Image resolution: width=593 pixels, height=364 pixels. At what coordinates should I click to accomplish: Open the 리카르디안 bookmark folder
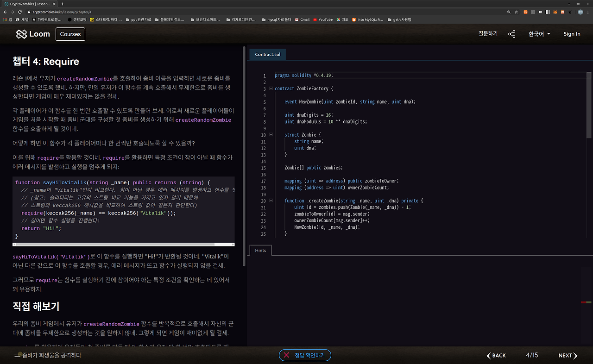point(241,19)
